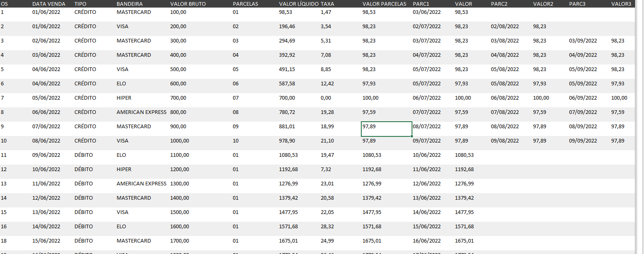This screenshot has height=254, width=644.
Task: Click the 1,47 fee cell
Action: (x=326, y=12)
